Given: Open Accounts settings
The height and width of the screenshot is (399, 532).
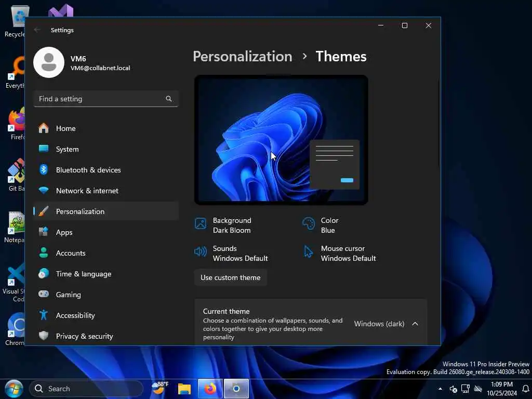Looking at the screenshot, I should click(106, 253).
